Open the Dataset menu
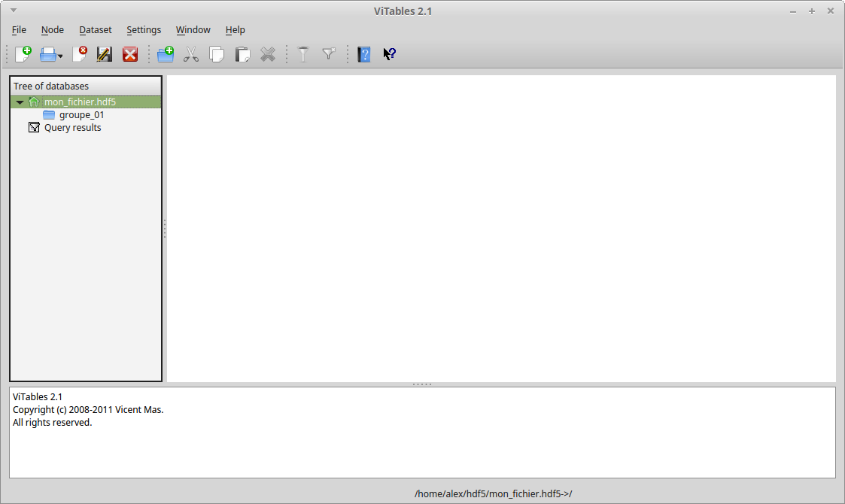845x504 pixels. (x=95, y=30)
